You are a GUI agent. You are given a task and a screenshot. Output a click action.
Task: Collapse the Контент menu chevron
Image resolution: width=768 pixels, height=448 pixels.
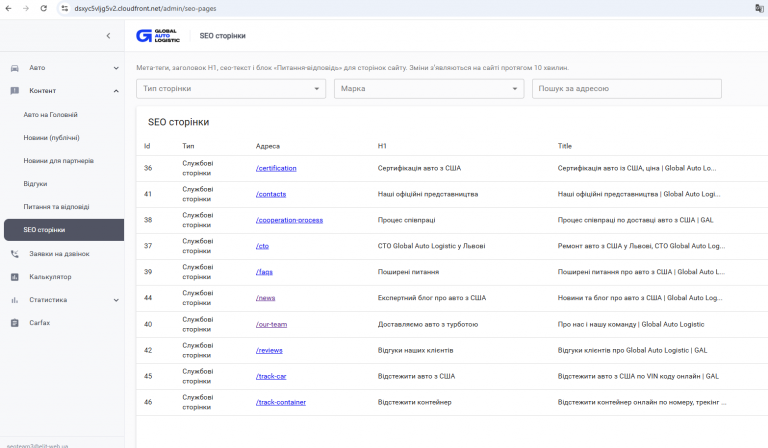[x=116, y=91]
